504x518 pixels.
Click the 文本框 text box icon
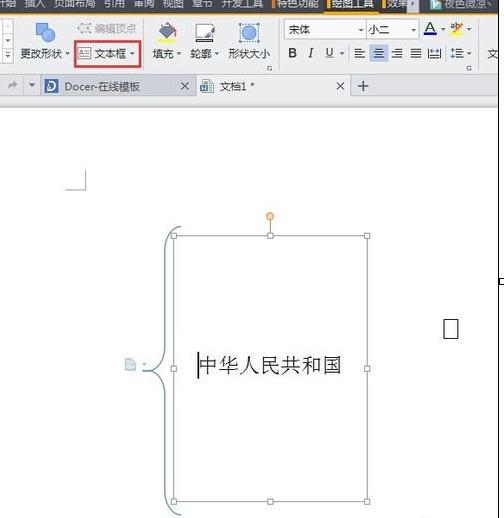pos(84,53)
